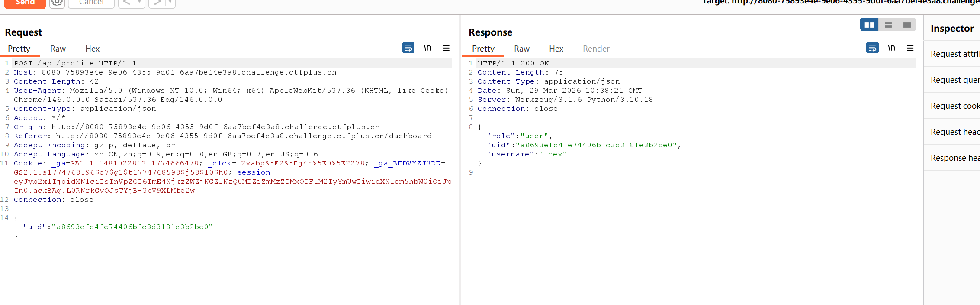Open the Response panel hamburger menu

910,48
